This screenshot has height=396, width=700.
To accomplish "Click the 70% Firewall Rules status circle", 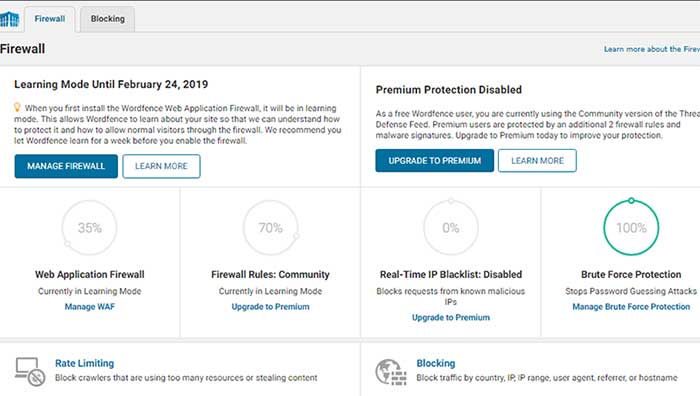I will tap(271, 228).
